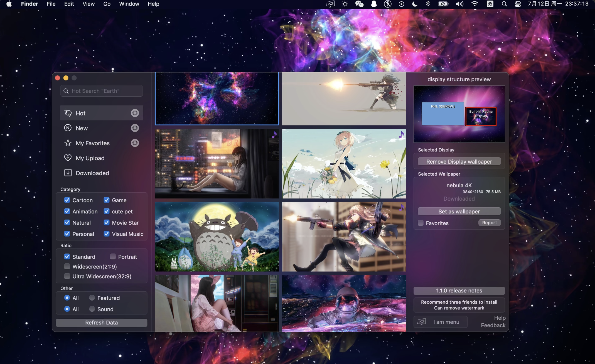Click the Refresh Data button
This screenshot has width=595, height=364.
102,323
